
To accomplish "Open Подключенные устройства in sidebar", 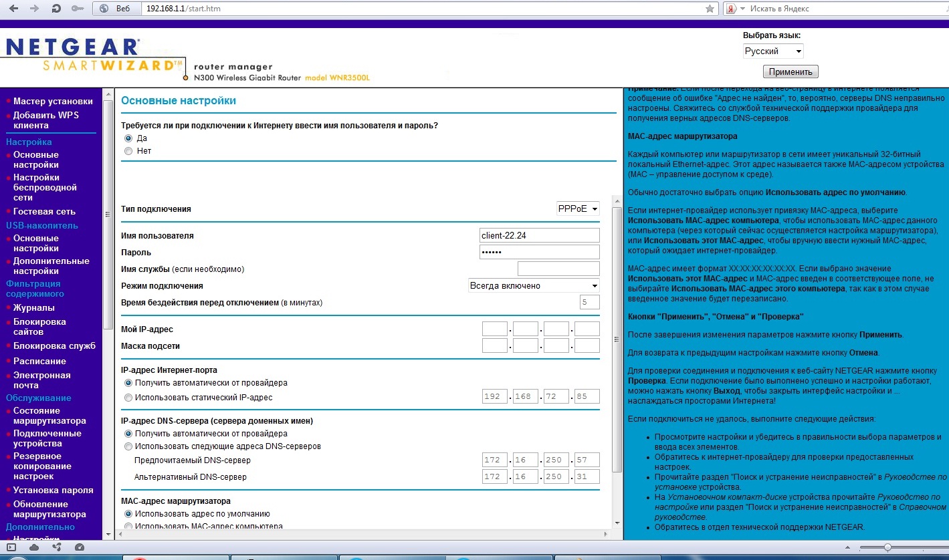I will coord(47,438).
